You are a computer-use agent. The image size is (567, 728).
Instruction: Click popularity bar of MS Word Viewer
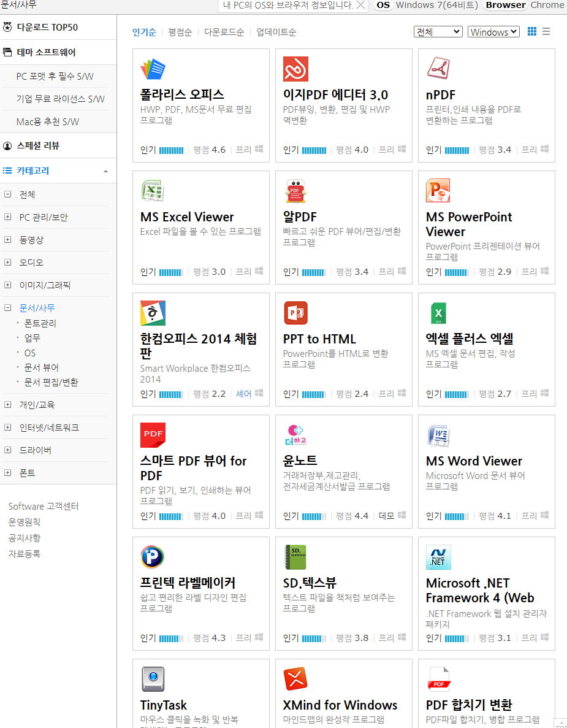click(457, 516)
